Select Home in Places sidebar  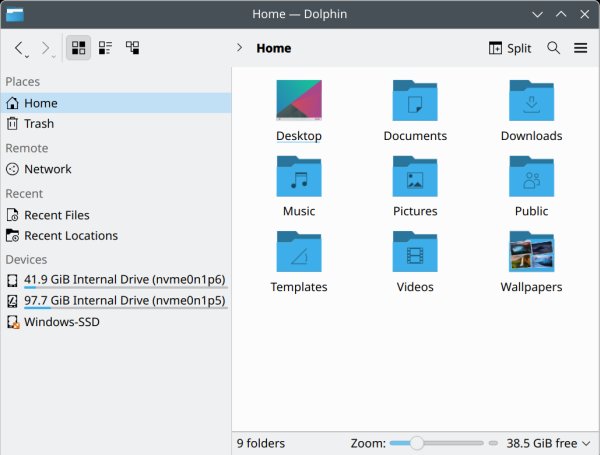click(116, 103)
